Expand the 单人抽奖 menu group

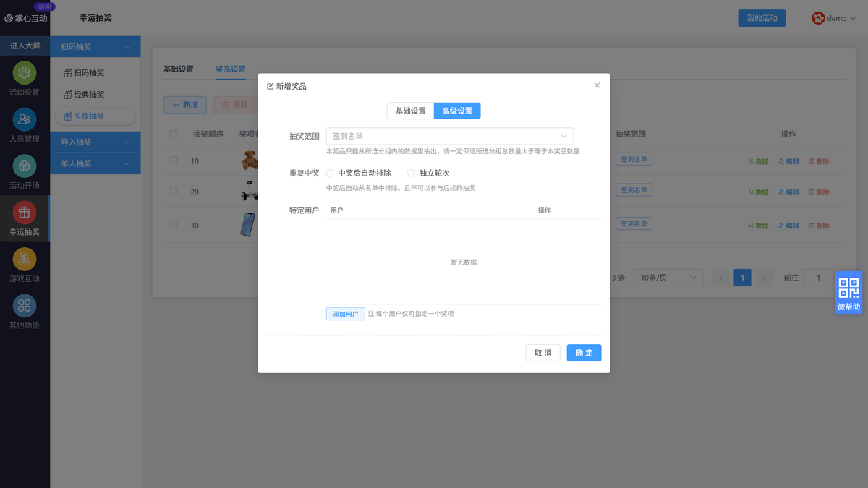(x=95, y=163)
